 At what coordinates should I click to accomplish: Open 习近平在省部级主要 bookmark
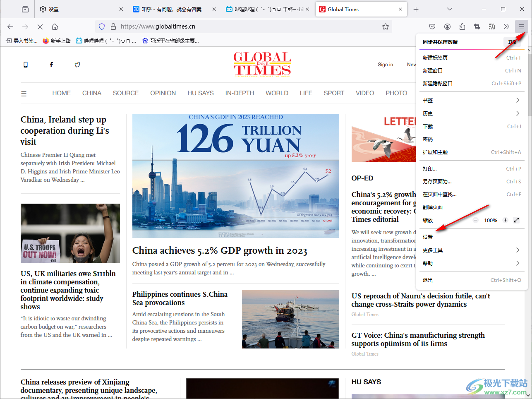(170, 41)
